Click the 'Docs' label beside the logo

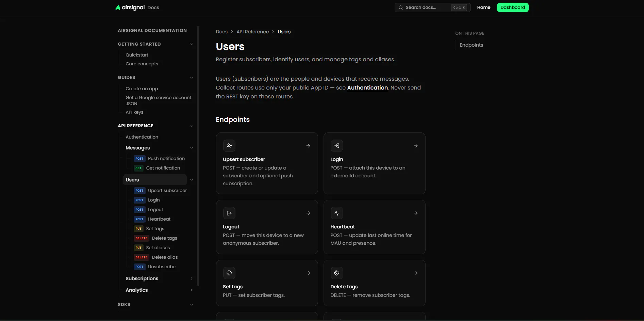coord(153,7)
